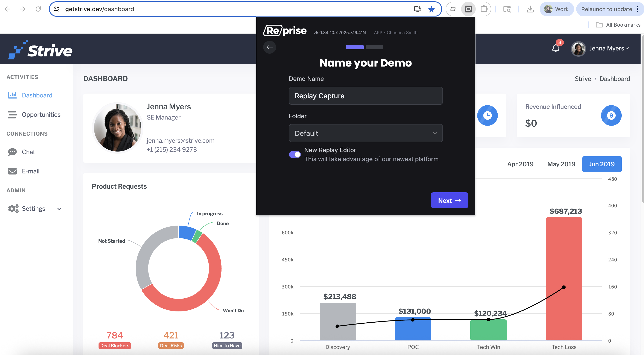This screenshot has width=644, height=355.
Task: Open the notifications bell
Action: (x=556, y=48)
